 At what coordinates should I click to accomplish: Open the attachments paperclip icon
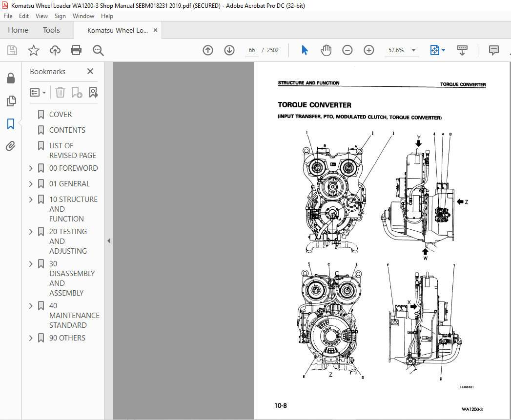(11, 146)
